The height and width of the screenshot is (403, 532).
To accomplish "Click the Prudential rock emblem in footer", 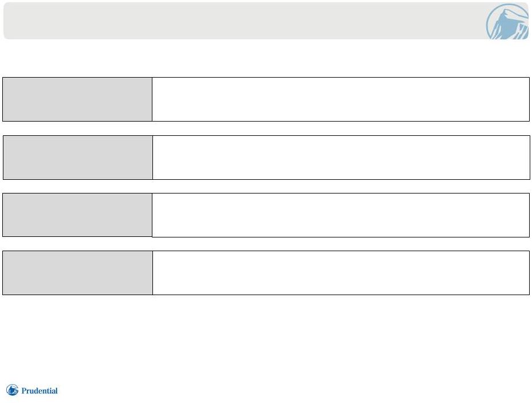I will click(12, 390).
